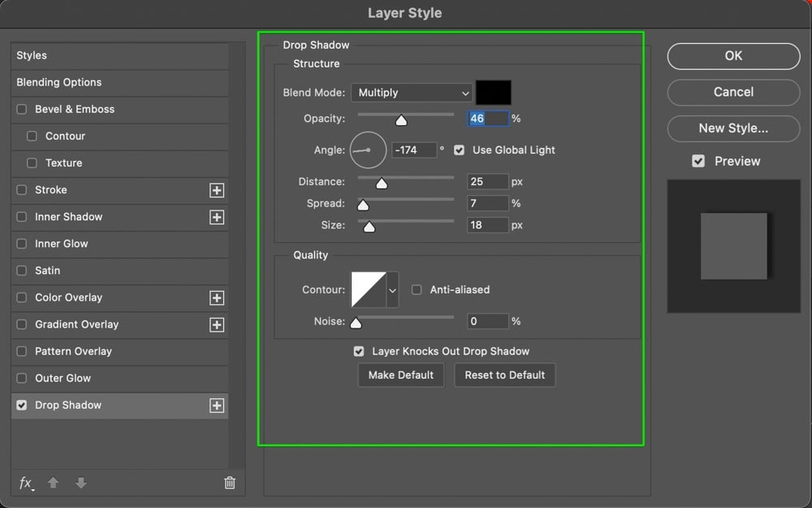Open the fx effects menu icon

coord(26,483)
